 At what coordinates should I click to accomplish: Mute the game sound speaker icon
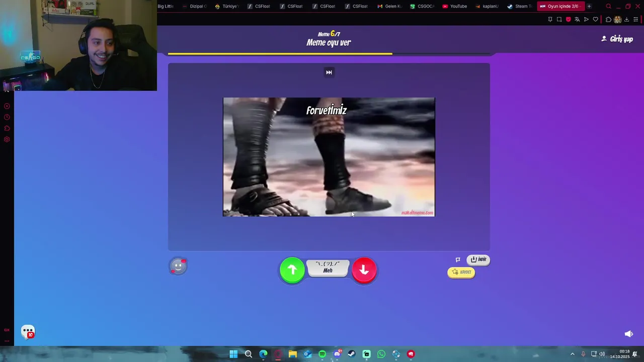click(628, 334)
